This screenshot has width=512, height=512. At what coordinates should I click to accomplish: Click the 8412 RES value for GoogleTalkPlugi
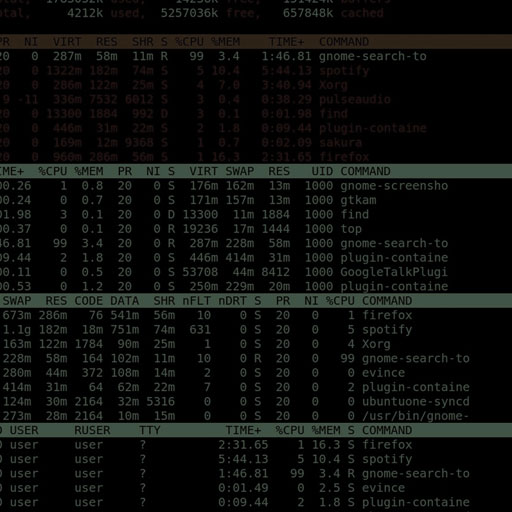(x=276, y=272)
